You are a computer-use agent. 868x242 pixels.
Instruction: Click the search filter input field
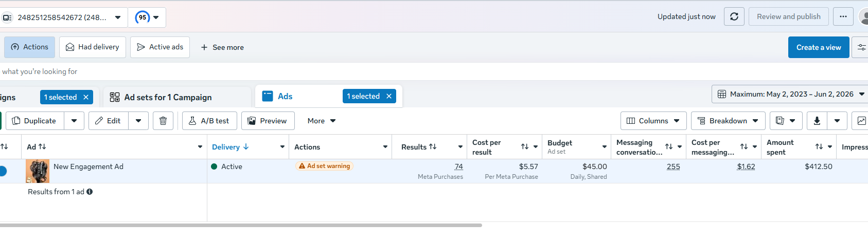tap(434, 71)
